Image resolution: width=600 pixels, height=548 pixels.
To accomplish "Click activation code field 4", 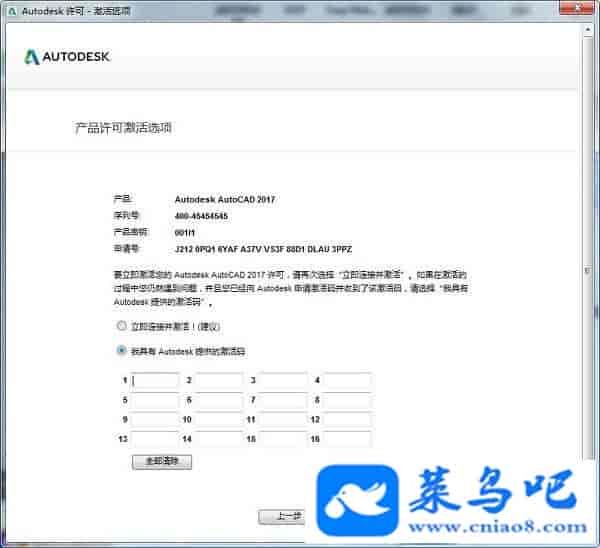I will (x=347, y=380).
